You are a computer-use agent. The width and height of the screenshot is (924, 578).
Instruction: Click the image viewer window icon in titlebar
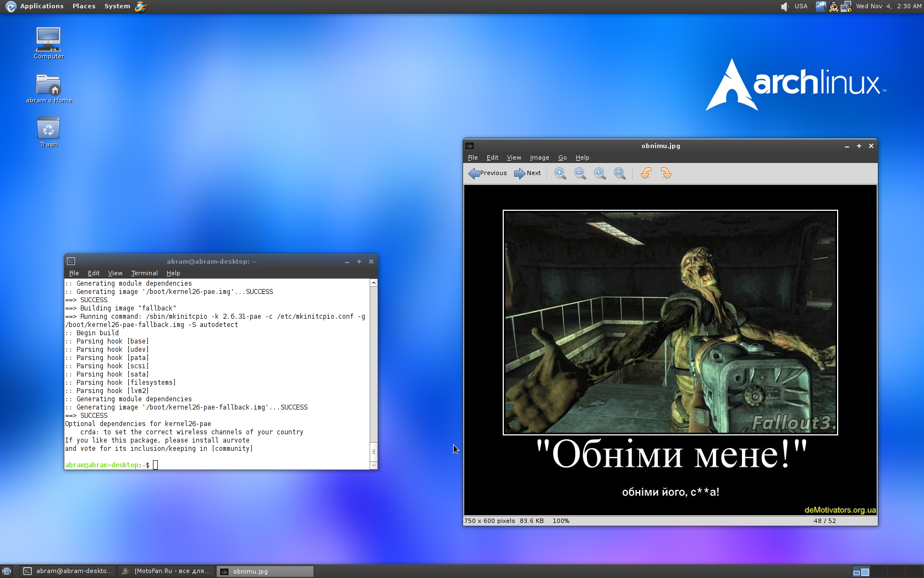pos(470,146)
